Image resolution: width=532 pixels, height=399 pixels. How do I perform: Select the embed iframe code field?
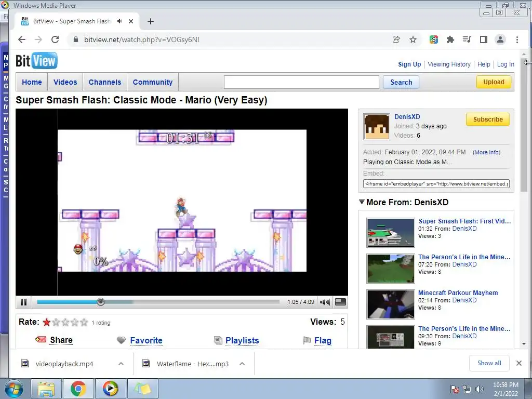coord(436,183)
